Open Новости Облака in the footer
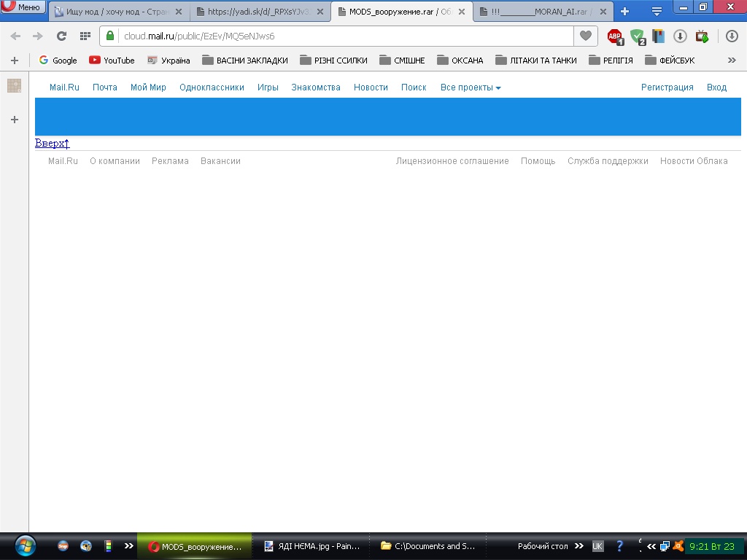 pyautogui.click(x=694, y=161)
